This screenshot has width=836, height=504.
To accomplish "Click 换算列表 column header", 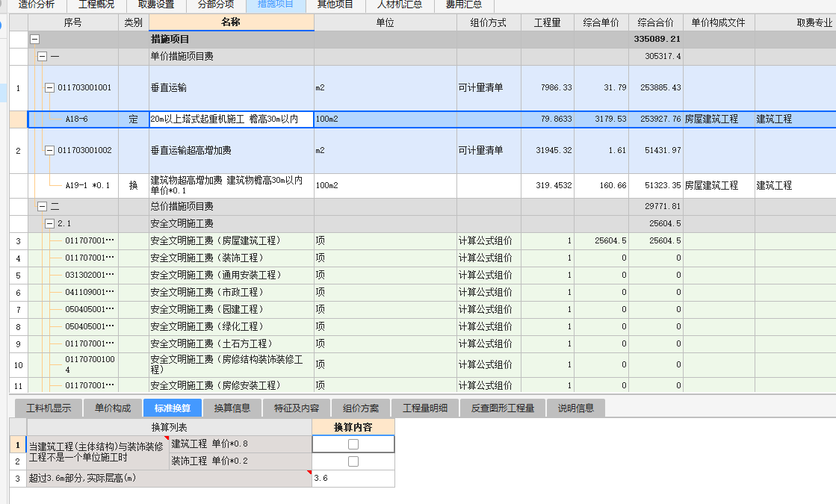I will point(169,427).
